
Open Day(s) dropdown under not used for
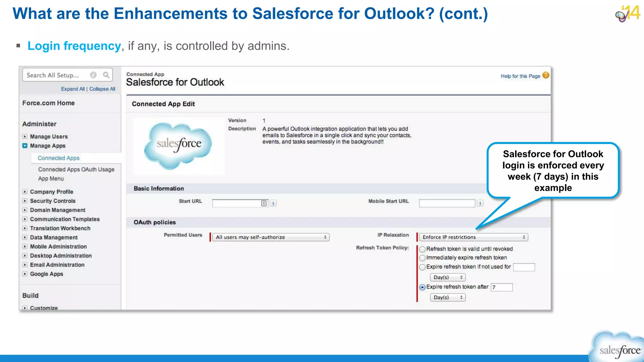[x=448, y=277]
